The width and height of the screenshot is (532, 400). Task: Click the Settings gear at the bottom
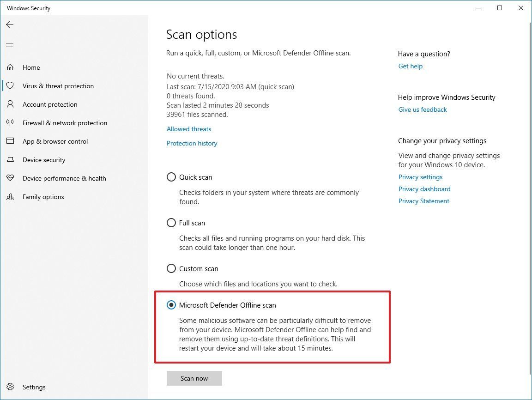tap(10, 387)
